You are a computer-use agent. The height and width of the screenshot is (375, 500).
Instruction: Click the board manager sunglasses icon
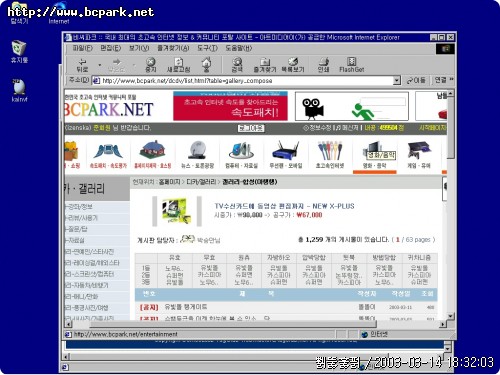tap(187, 239)
